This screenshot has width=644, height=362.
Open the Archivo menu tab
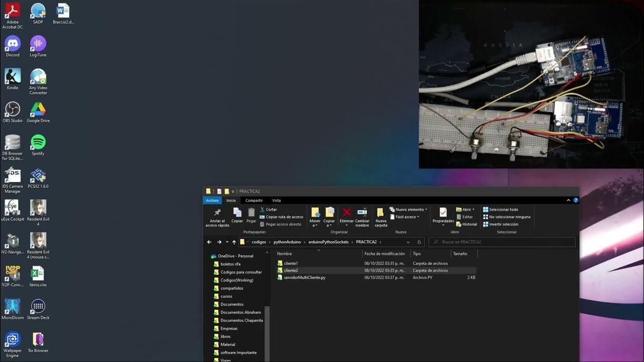click(212, 200)
